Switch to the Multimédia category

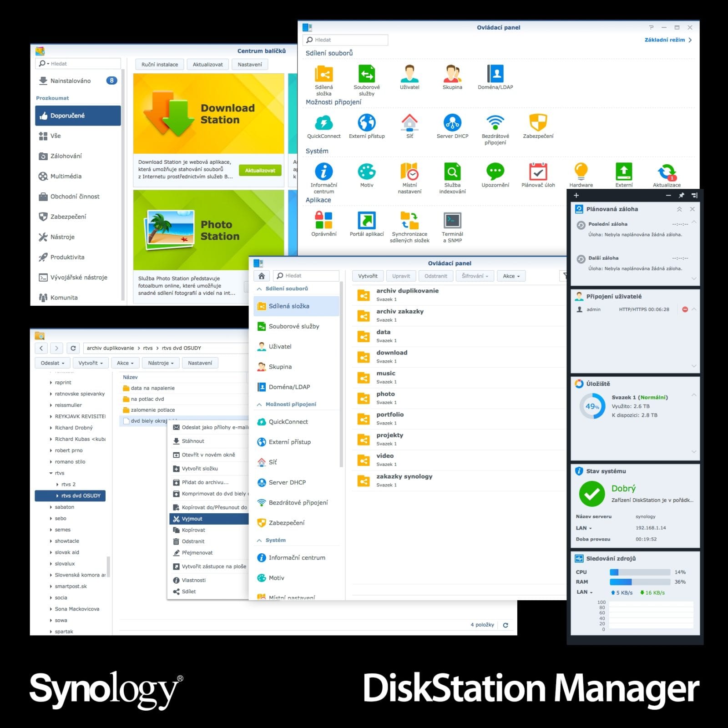(x=65, y=176)
